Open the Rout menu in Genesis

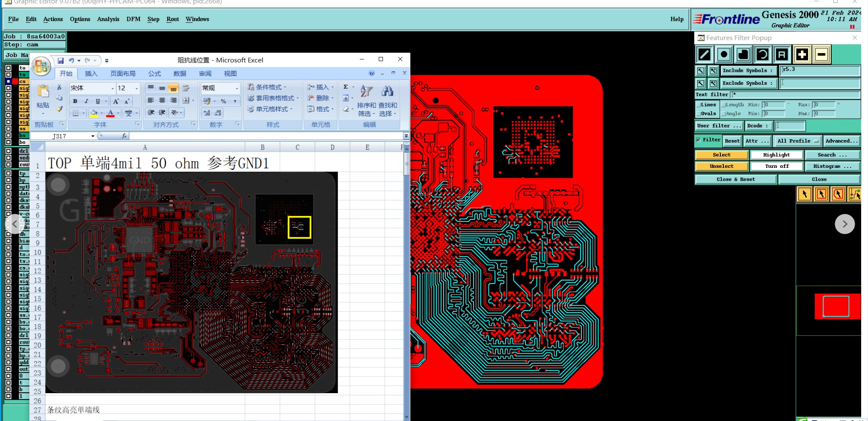[x=172, y=19]
